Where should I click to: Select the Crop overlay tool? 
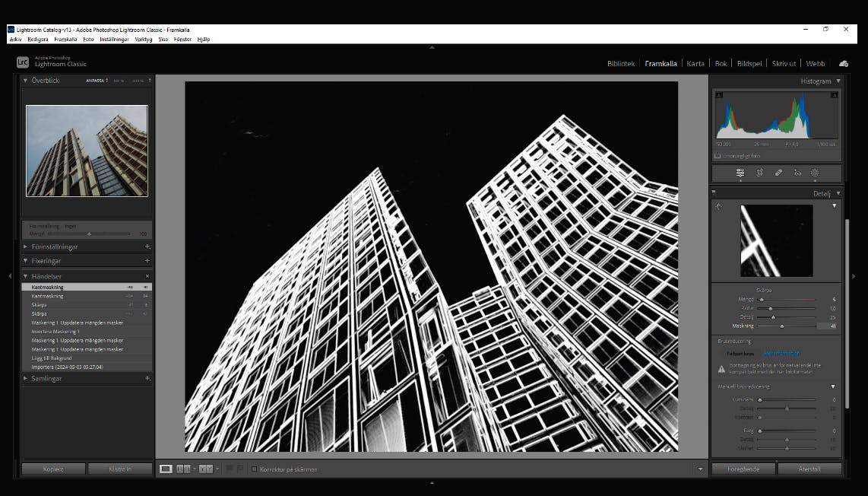(x=759, y=173)
